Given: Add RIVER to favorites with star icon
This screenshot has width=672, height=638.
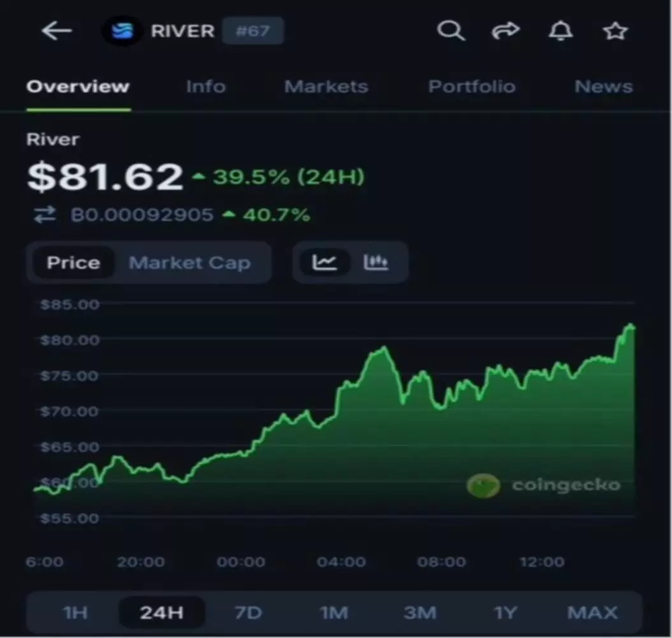Looking at the screenshot, I should pos(615,31).
